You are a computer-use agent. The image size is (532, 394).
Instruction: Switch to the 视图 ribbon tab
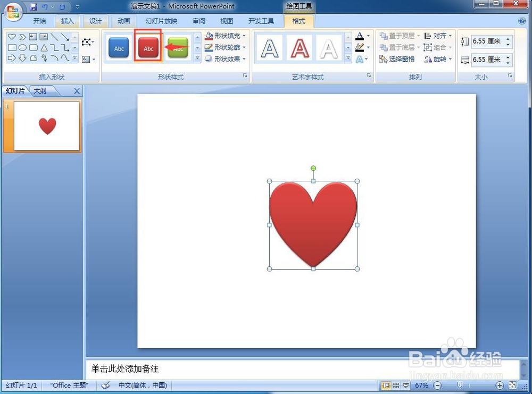click(227, 21)
